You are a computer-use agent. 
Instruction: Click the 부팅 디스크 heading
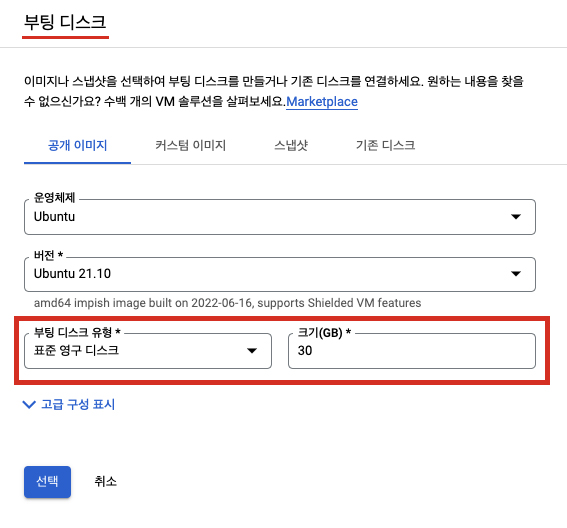[65, 22]
